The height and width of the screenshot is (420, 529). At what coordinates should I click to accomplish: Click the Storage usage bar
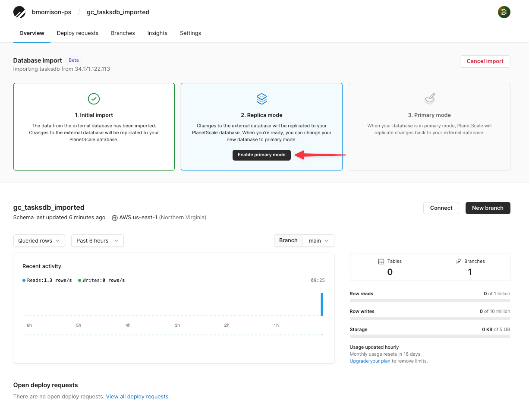tap(430, 336)
